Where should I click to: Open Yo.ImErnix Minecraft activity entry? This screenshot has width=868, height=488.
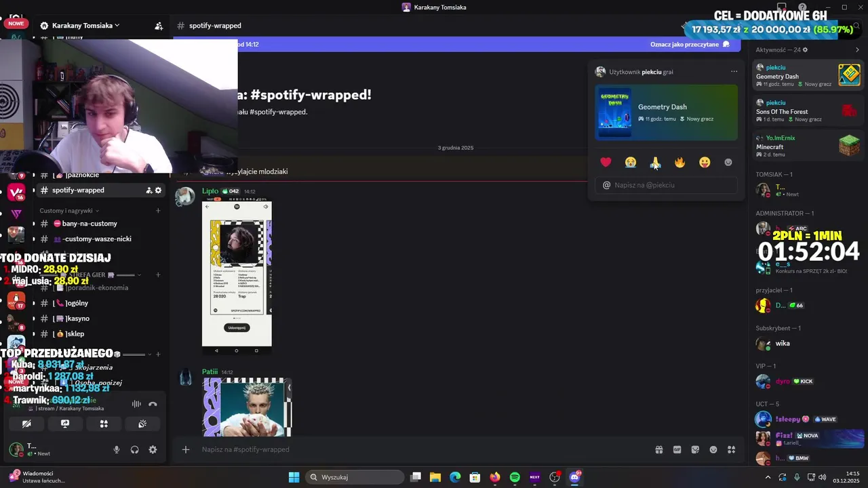point(808,146)
